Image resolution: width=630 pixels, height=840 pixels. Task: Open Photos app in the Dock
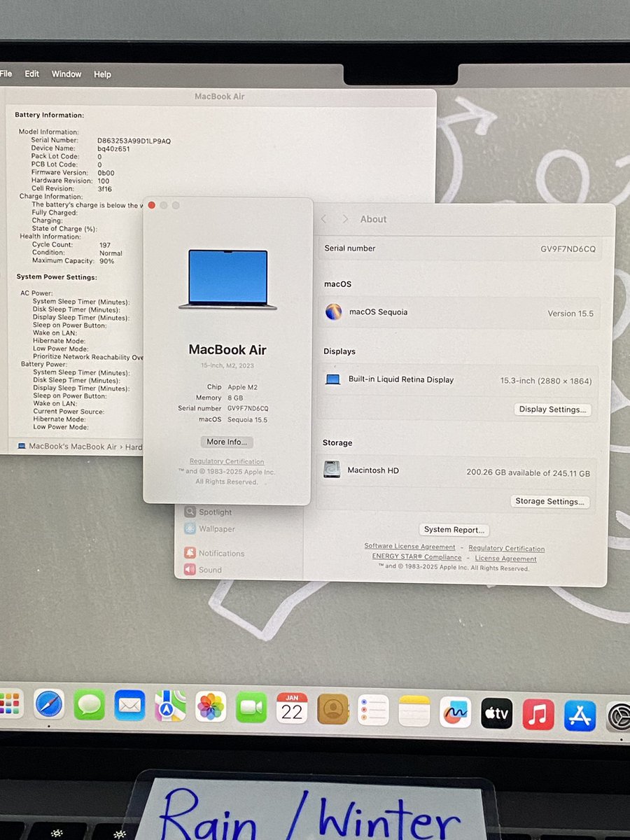click(211, 706)
